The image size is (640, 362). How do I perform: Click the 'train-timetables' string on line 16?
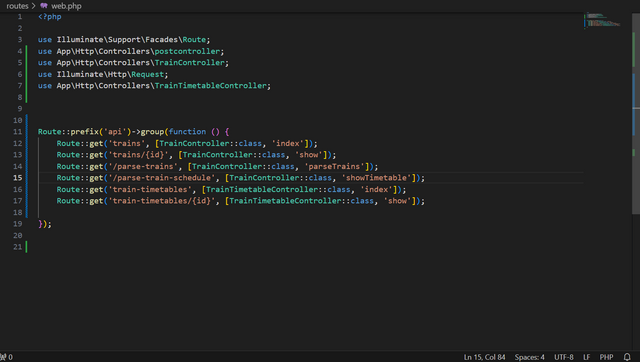point(150,189)
